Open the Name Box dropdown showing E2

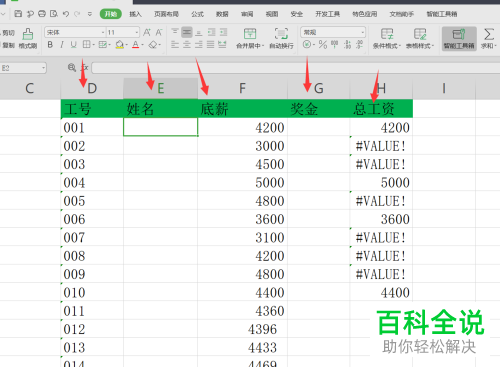coord(43,68)
